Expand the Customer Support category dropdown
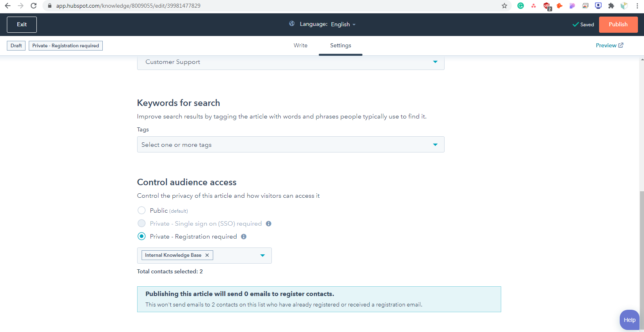The height and width of the screenshot is (332, 644). coord(290,62)
